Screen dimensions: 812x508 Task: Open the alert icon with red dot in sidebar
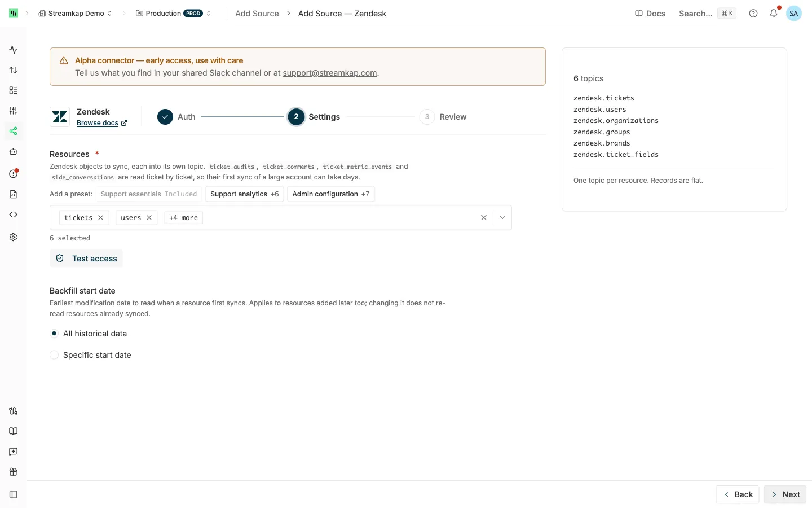pyautogui.click(x=14, y=173)
